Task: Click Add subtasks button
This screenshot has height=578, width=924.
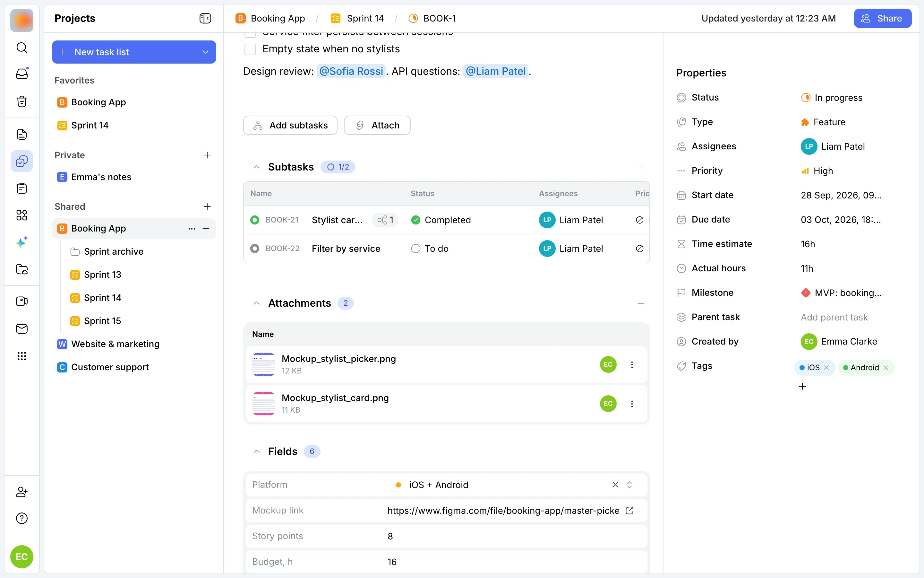Action: (290, 125)
